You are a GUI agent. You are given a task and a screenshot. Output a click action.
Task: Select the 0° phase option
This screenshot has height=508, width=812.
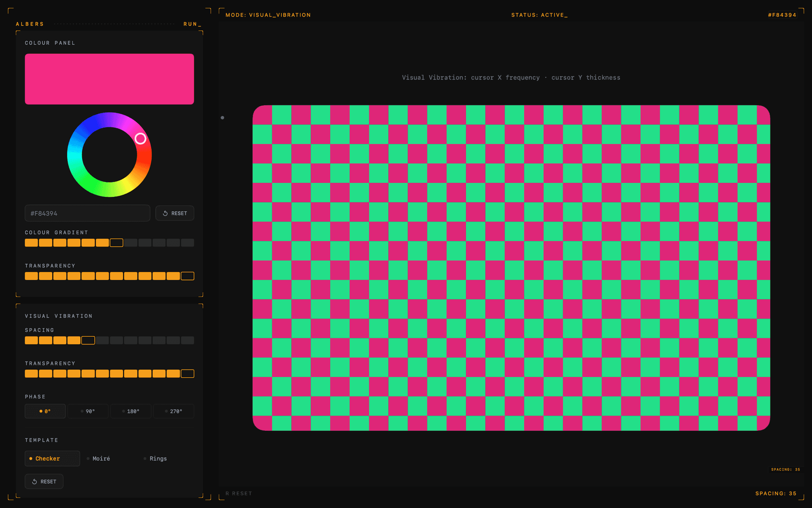[x=45, y=411]
